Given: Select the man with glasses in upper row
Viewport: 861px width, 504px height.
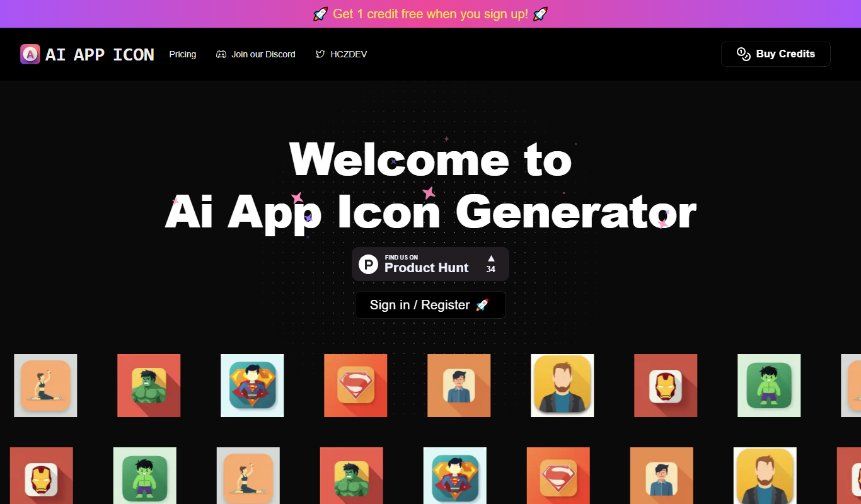Looking at the screenshot, I should [x=459, y=386].
